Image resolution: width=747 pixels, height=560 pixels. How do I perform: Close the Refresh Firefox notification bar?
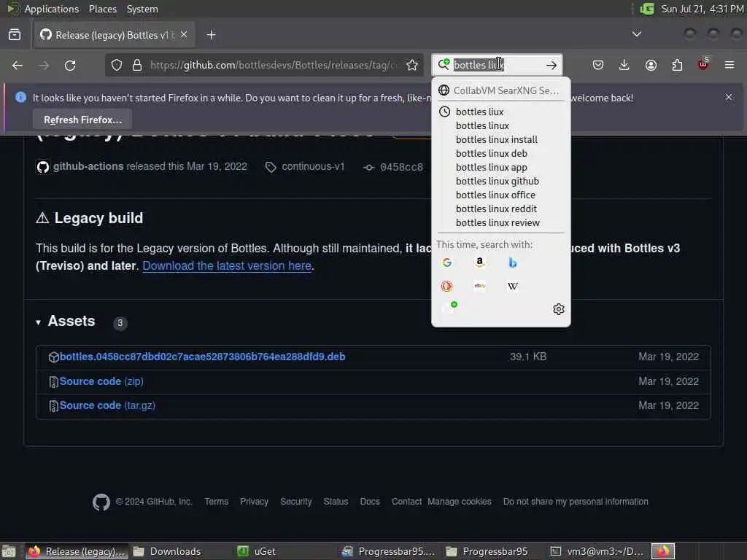729,97
